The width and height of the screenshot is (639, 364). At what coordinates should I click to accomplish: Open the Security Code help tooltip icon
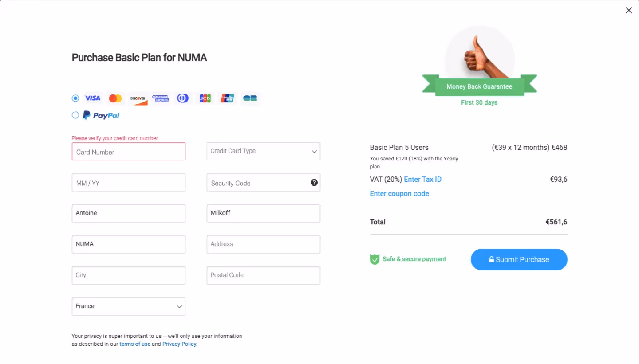pyautogui.click(x=314, y=182)
